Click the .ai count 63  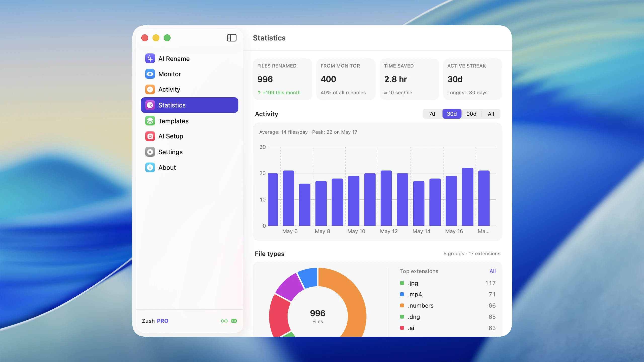point(492,328)
